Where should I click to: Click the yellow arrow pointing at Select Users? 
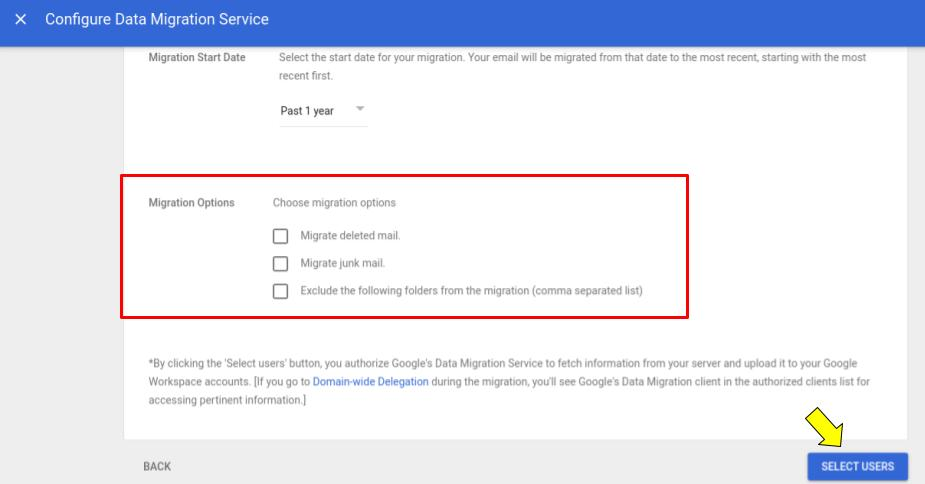(x=825, y=427)
